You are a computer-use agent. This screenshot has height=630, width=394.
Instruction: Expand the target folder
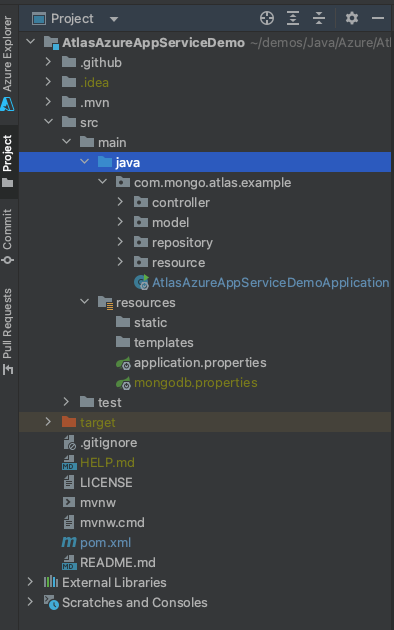[48, 421]
